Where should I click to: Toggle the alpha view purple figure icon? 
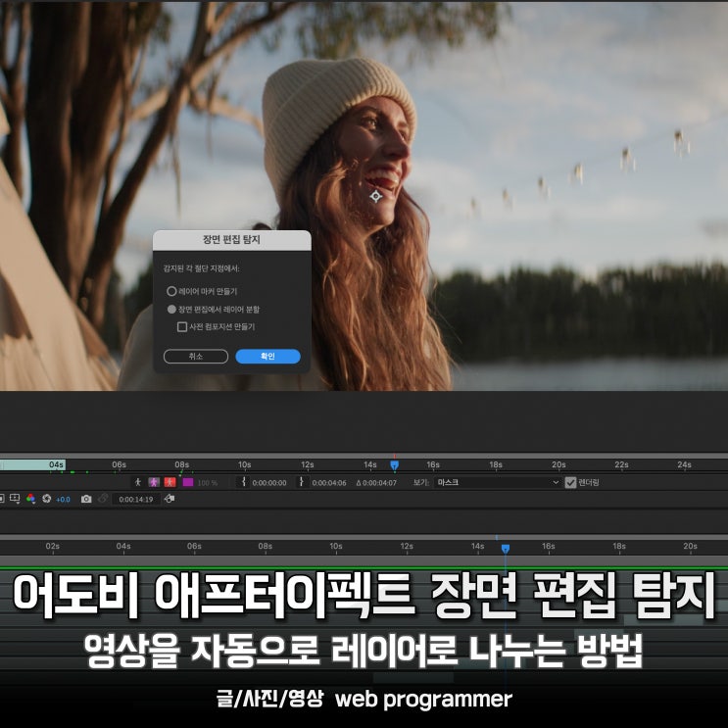(x=154, y=482)
